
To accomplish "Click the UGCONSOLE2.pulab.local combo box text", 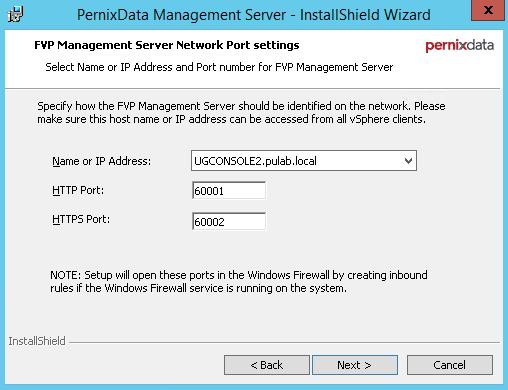I will [255, 161].
